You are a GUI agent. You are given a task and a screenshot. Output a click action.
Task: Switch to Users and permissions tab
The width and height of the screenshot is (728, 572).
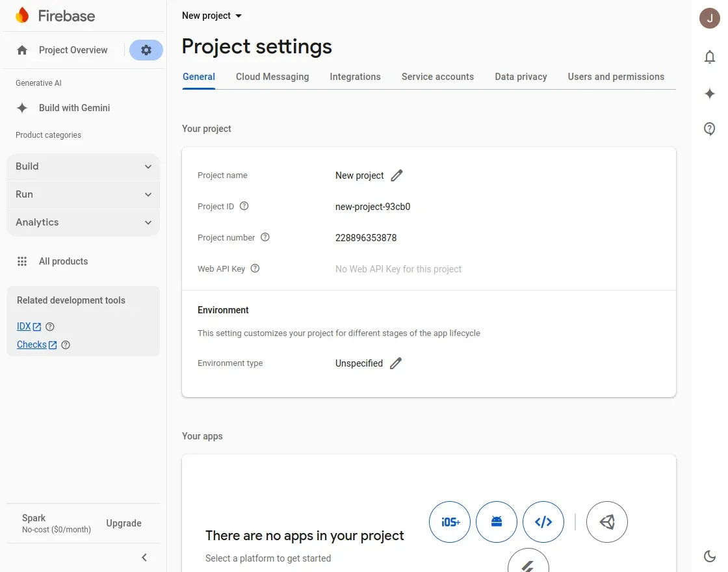click(x=616, y=77)
